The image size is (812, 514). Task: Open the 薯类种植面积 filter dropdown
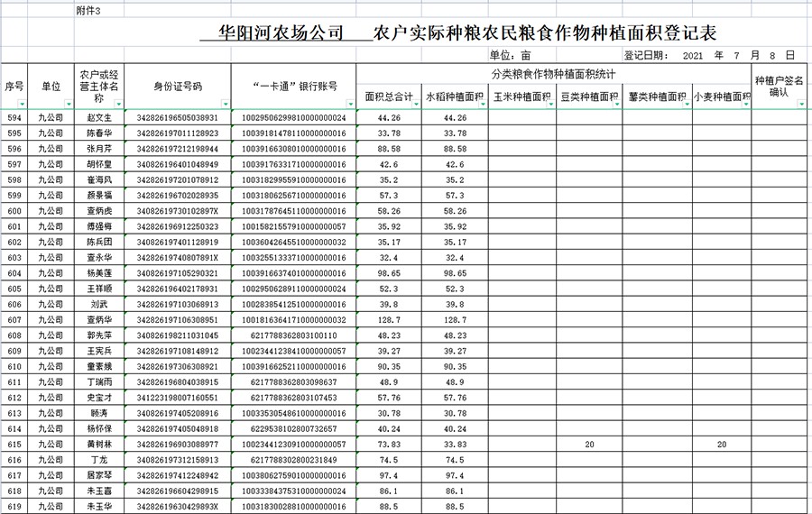click(687, 105)
